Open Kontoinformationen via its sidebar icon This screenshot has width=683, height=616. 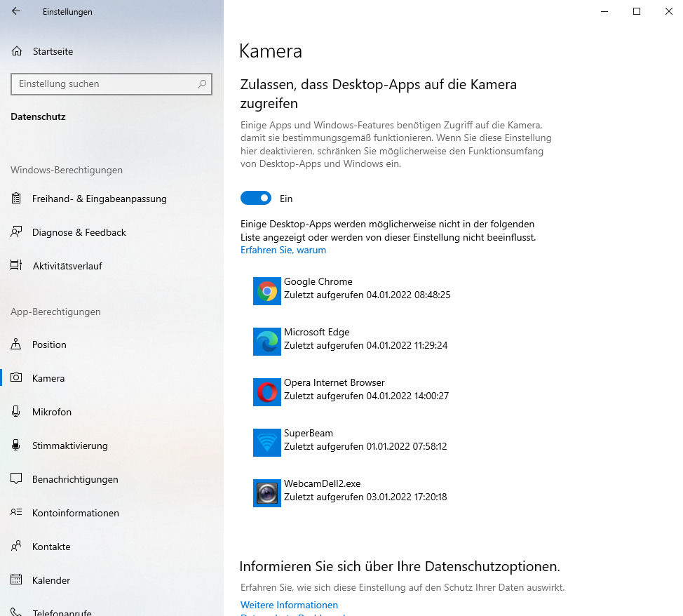click(16, 513)
